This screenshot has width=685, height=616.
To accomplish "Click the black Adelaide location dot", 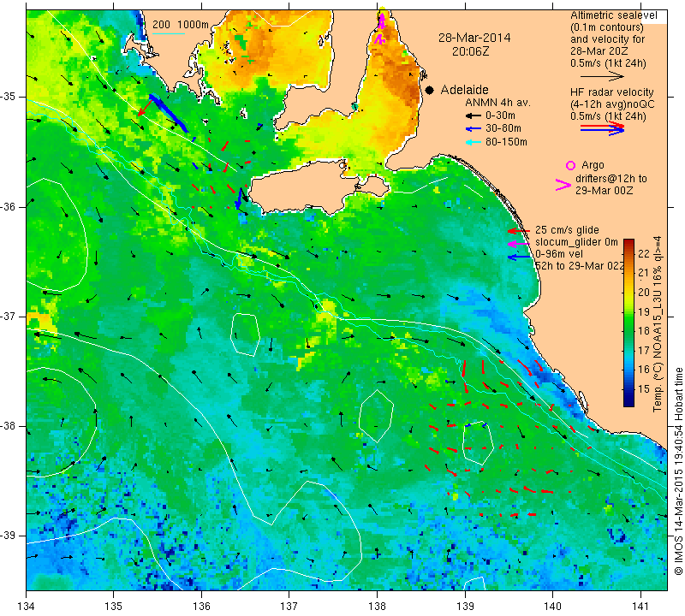I will 430,90.
